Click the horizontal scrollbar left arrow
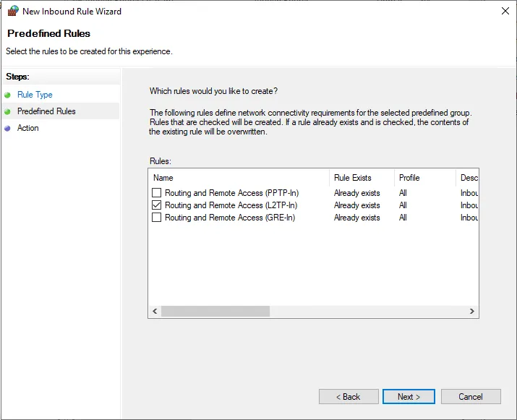Screen dimensions: 517x420 coord(155,311)
